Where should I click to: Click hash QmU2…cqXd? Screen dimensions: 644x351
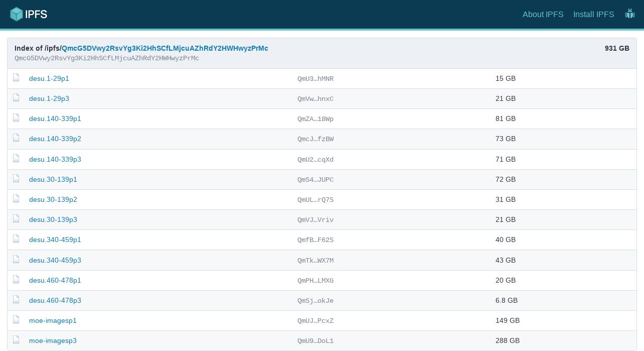[x=315, y=160]
